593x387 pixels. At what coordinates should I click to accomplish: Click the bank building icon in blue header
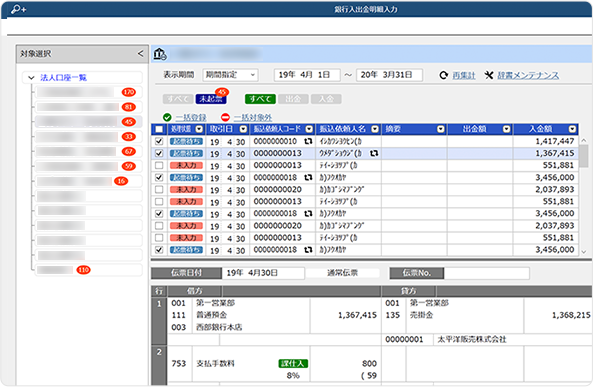coord(160,54)
